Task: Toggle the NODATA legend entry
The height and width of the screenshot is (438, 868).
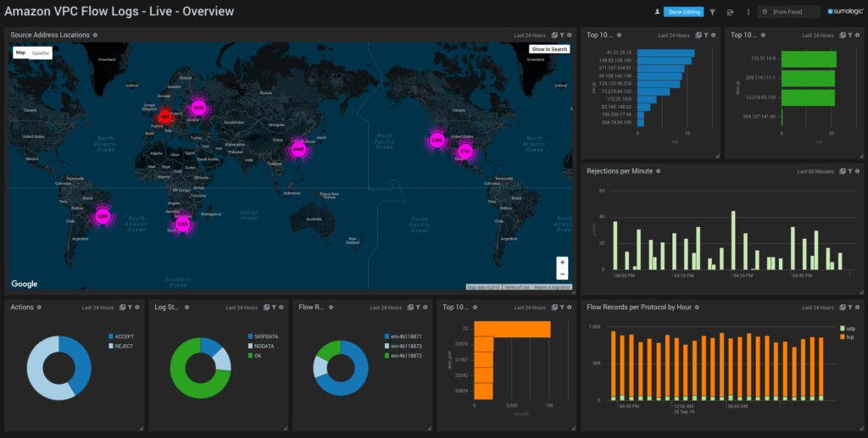Action: [261, 347]
